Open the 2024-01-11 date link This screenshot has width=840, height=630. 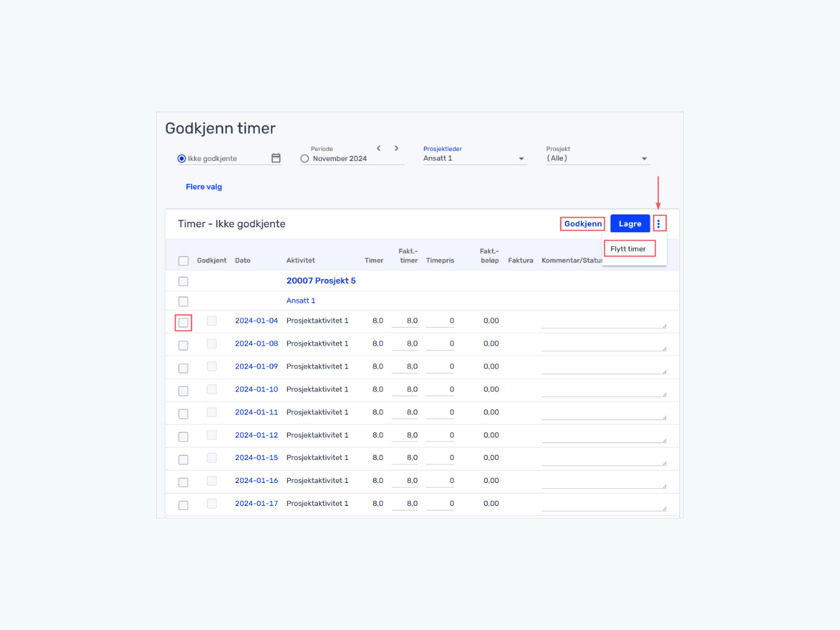257,412
